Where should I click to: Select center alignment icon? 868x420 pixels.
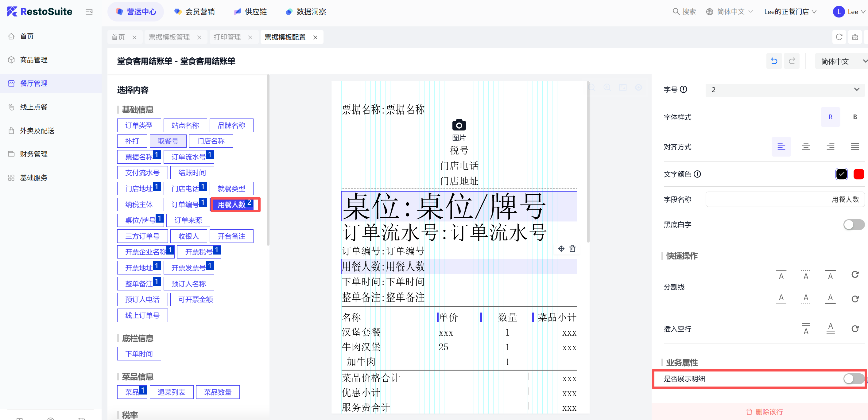pyautogui.click(x=806, y=147)
